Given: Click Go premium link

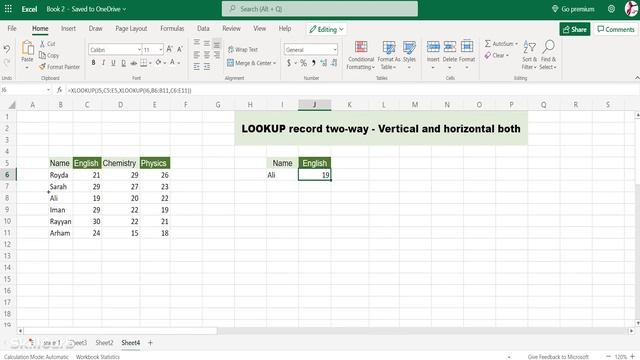Looking at the screenshot, I should tap(573, 9).
